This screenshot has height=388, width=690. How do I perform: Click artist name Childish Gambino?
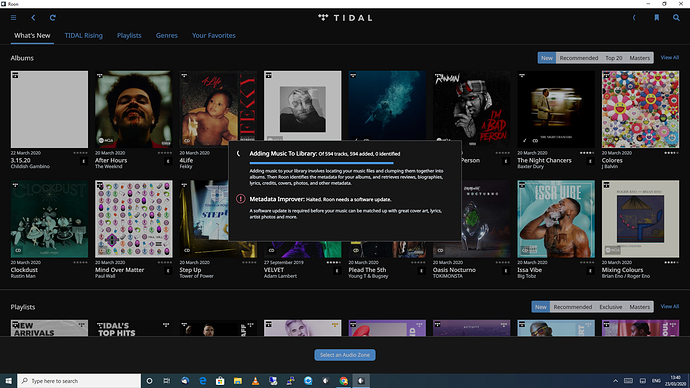tap(30, 167)
